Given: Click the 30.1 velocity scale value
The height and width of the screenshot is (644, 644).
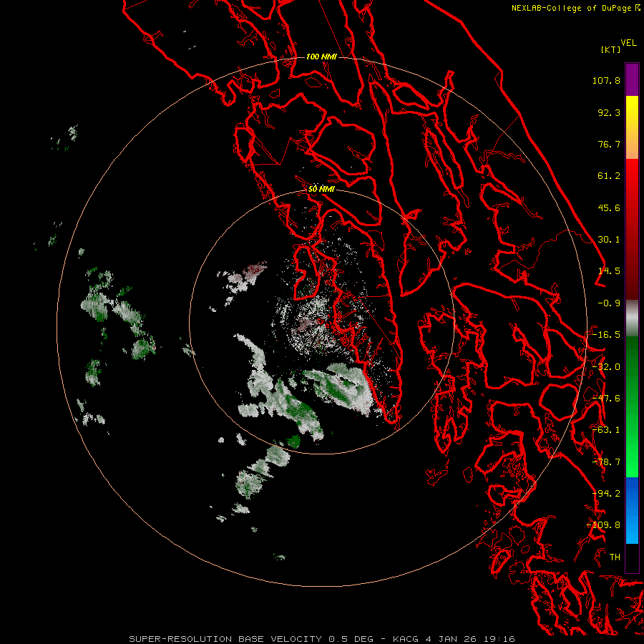Looking at the screenshot, I should 609,240.
